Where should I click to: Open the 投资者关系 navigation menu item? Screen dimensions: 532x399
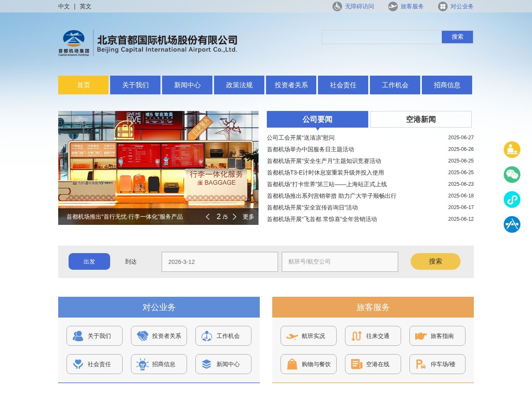(291, 85)
